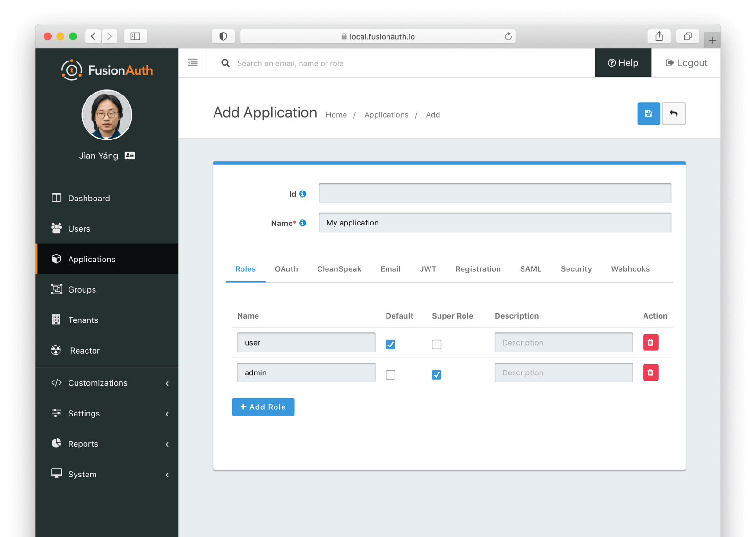Click the search magnifier icon
756x537 pixels.
click(225, 63)
